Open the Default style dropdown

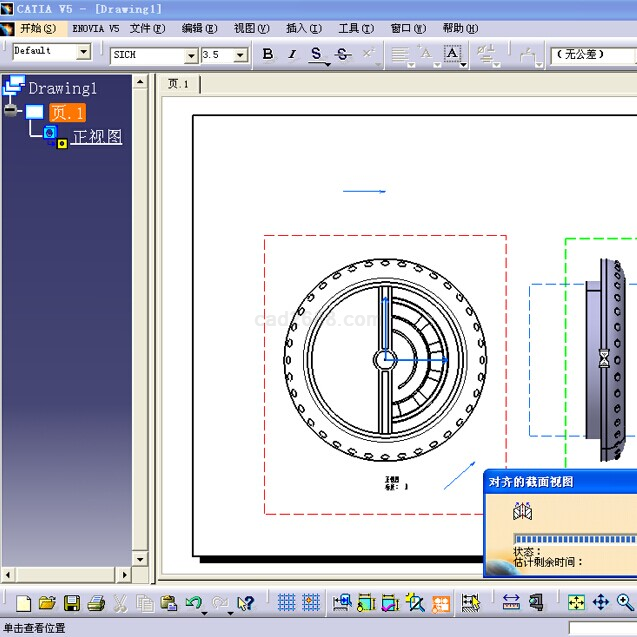point(83,52)
